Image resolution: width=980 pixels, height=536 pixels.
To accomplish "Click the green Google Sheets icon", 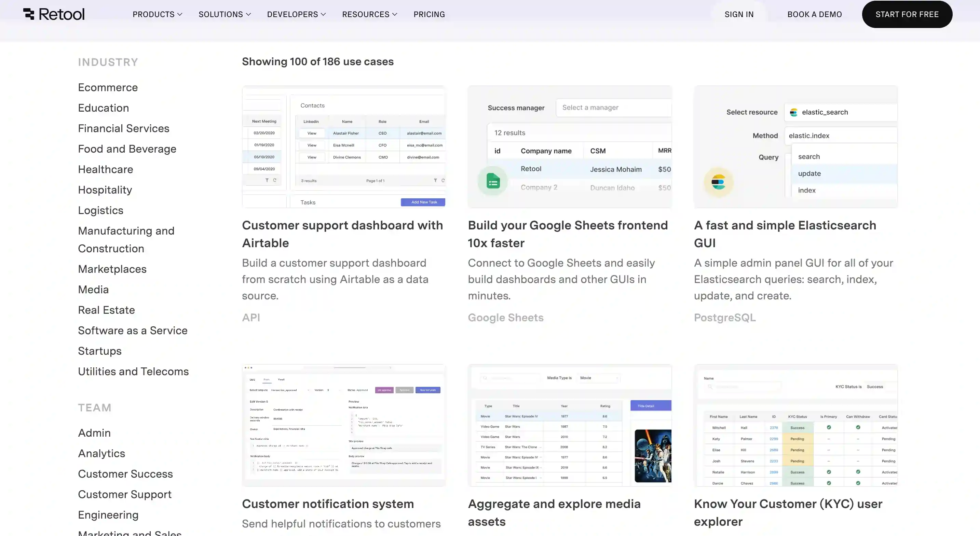I will click(x=493, y=181).
